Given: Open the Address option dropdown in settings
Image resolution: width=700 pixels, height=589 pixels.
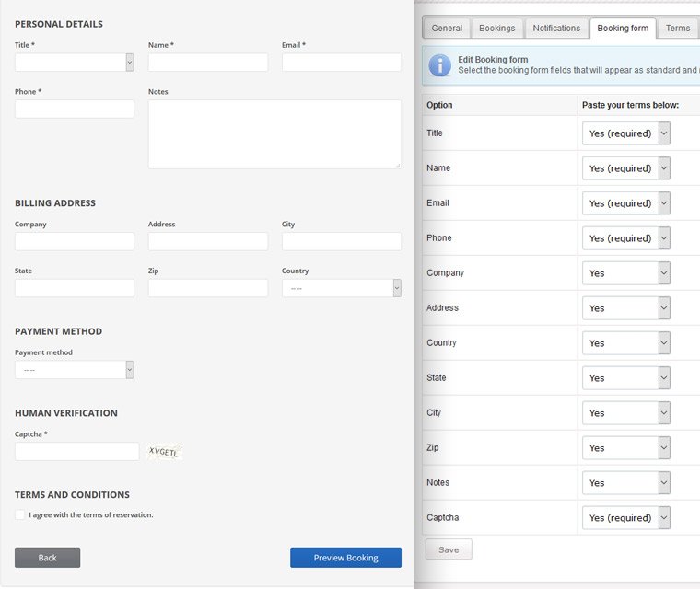Looking at the screenshot, I should (626, 308).
